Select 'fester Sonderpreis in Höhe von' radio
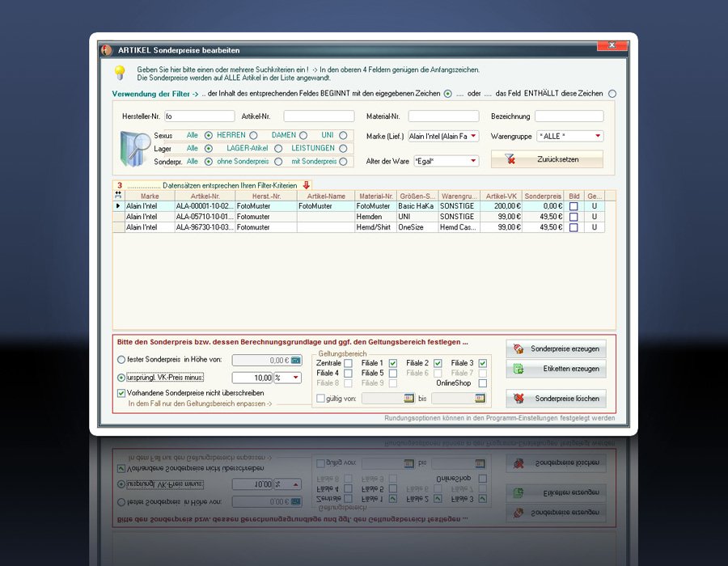This screenshot has width=728, height=566. tap(121, 360)
